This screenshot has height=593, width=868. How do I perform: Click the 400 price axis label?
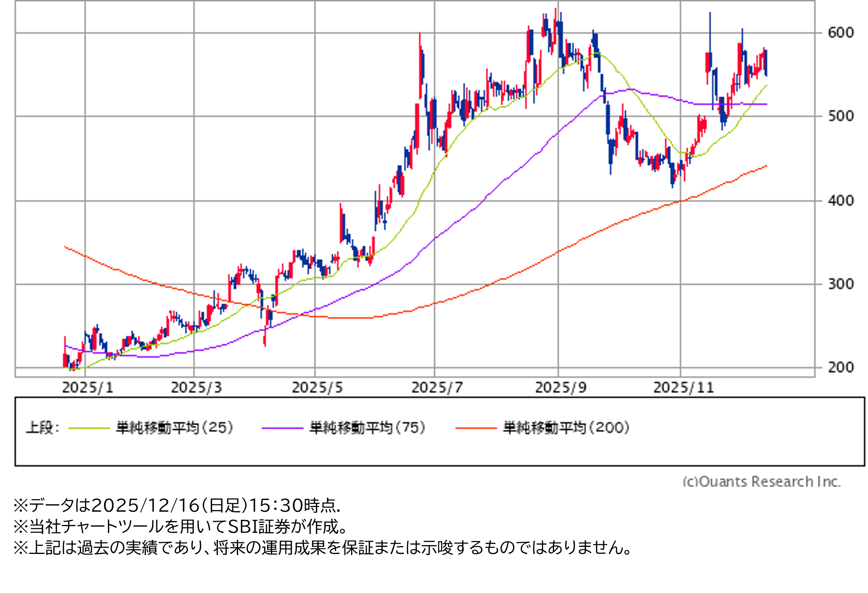(841, 201)
